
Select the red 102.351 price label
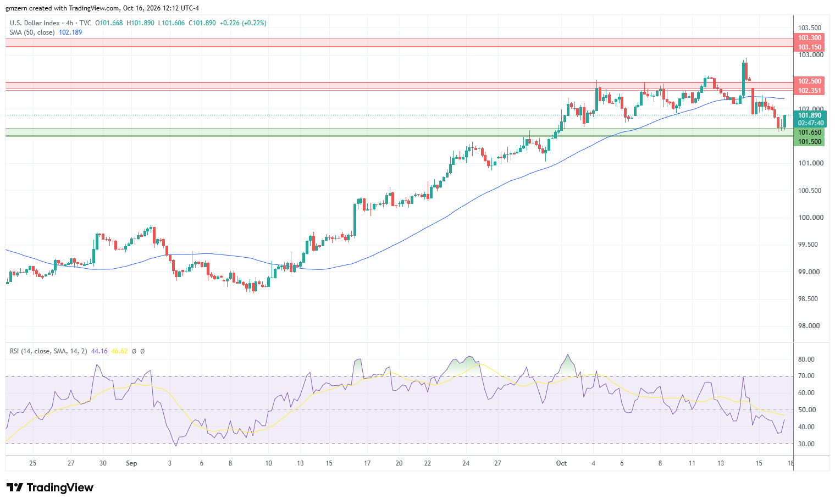pos(810,91)
